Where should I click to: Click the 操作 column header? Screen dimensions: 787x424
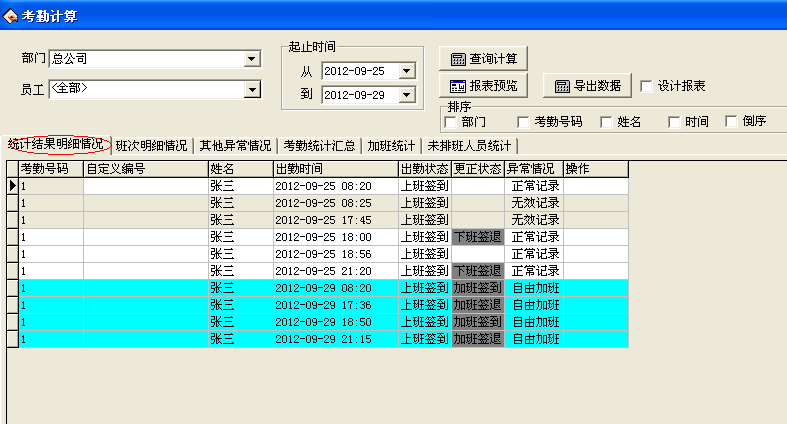596,169
